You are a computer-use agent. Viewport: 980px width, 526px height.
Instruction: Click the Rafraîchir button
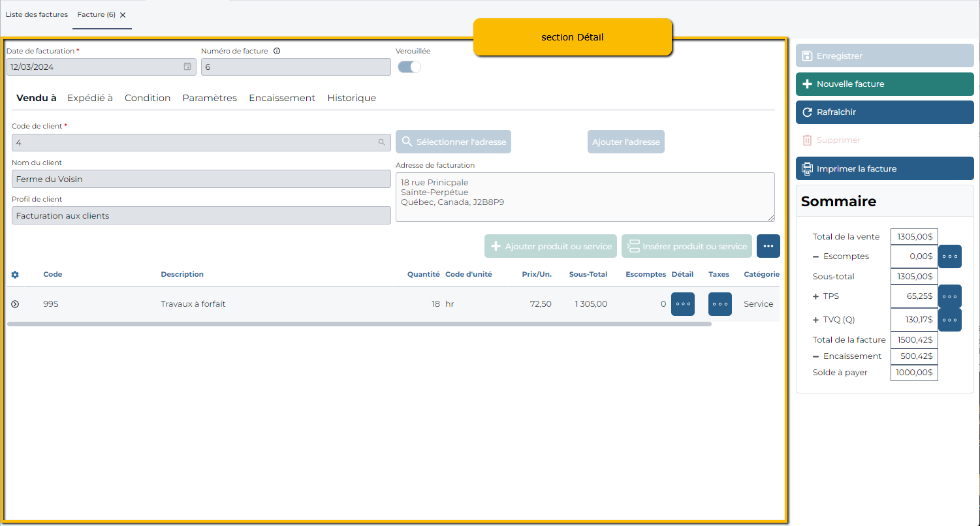[x=885, y=112]
